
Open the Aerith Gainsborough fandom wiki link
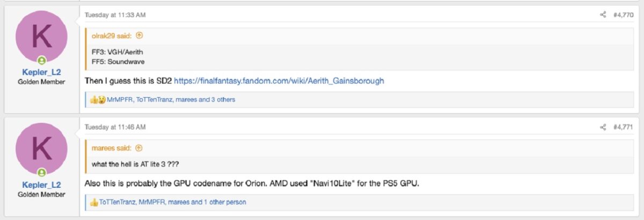tap(279, 81)
